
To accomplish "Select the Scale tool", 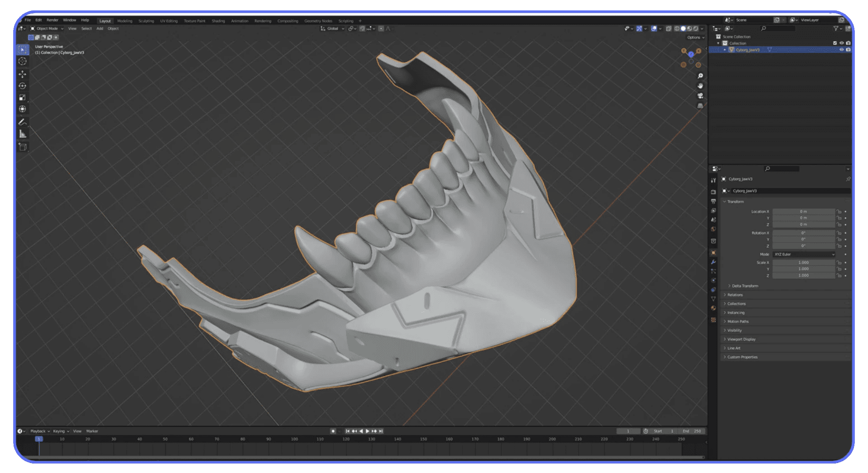I will tap(23, 97).
